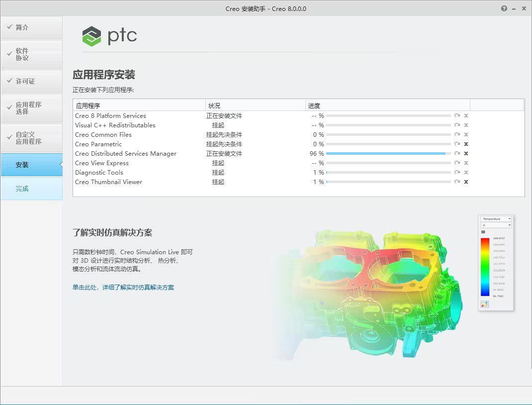This screenshot has width=532, height=405.
Task: Cancel the Creo Common Files installation
Action: (x=466, y=135)
